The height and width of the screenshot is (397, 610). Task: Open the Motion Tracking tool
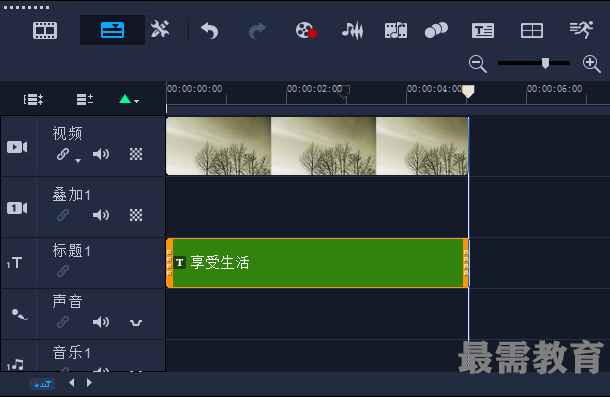tap(436, 30)
